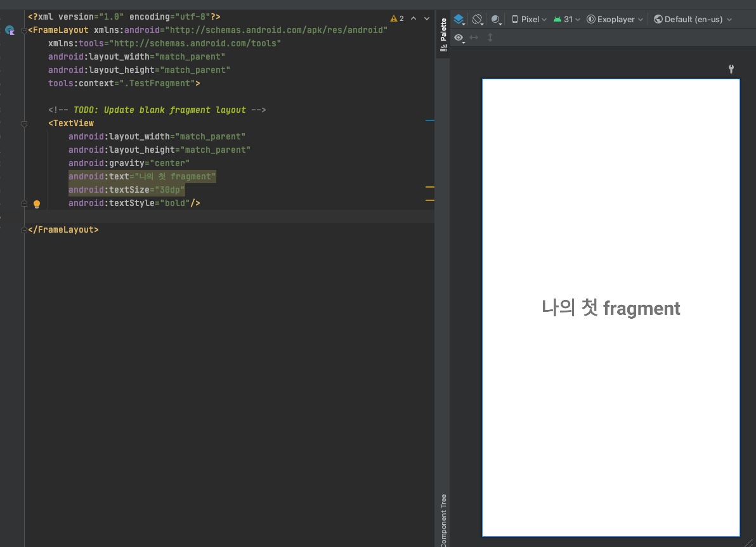Click the fold marker at TextView closing line
This screenshot has height=547, width=756.
[x=24, y=204]
